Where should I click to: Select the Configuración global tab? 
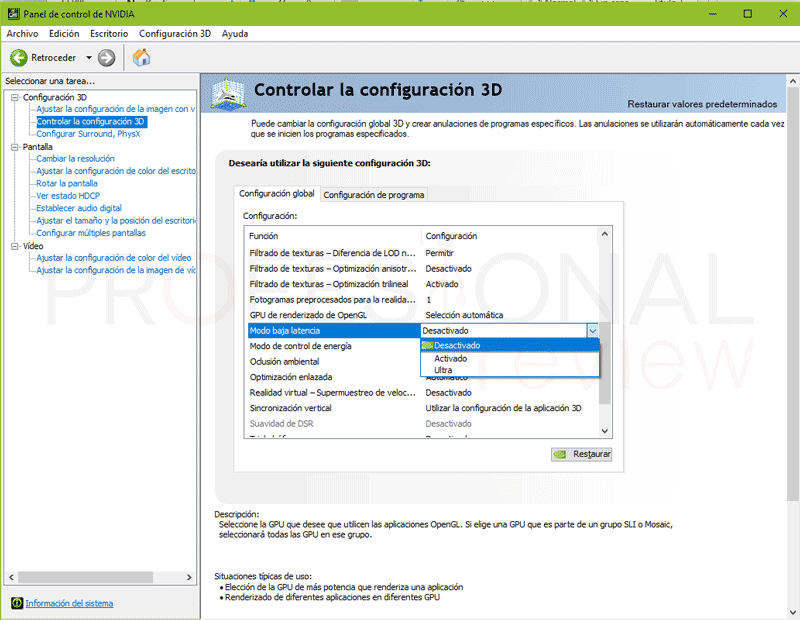[x=277, y=193]
